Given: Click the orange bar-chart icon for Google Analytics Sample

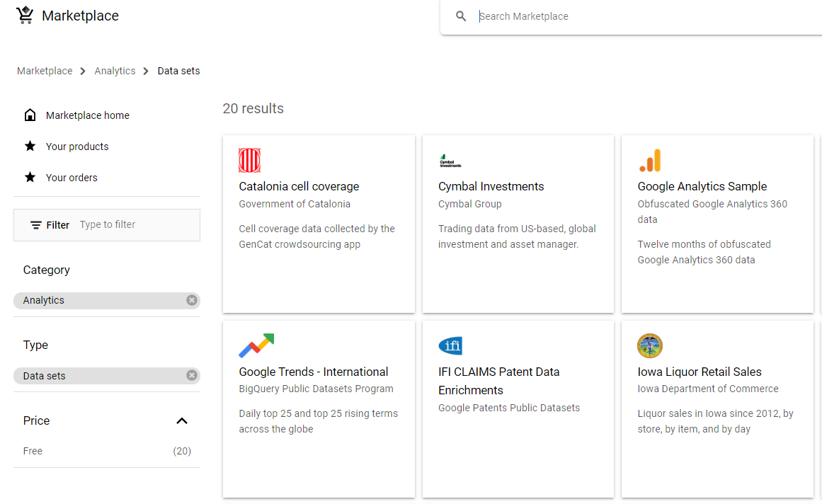Looking at the screenshot, I should click(650, 160).
